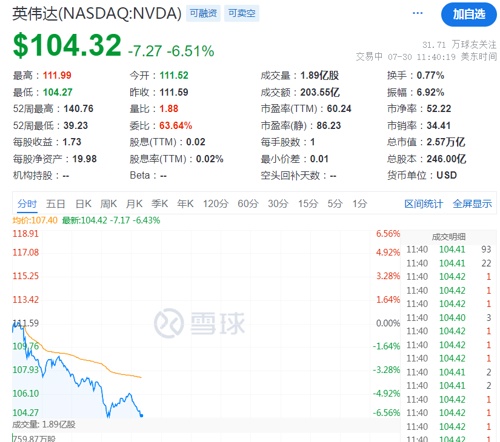The height and width of the screenshot is (442, 500).
Task: Open the three-dot more options menu
Action: (x=417, y=13)
